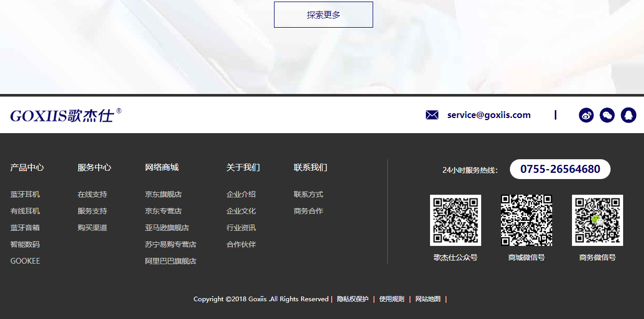Click the 0755-26564680 hotline pill

(x=560, y=169)
